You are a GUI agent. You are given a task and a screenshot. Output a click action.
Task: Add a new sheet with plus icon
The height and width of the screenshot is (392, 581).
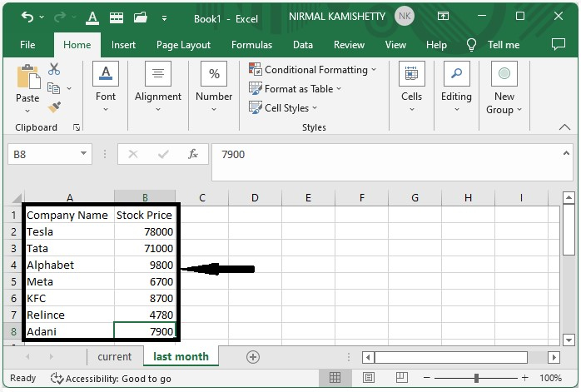click(253, 356)
